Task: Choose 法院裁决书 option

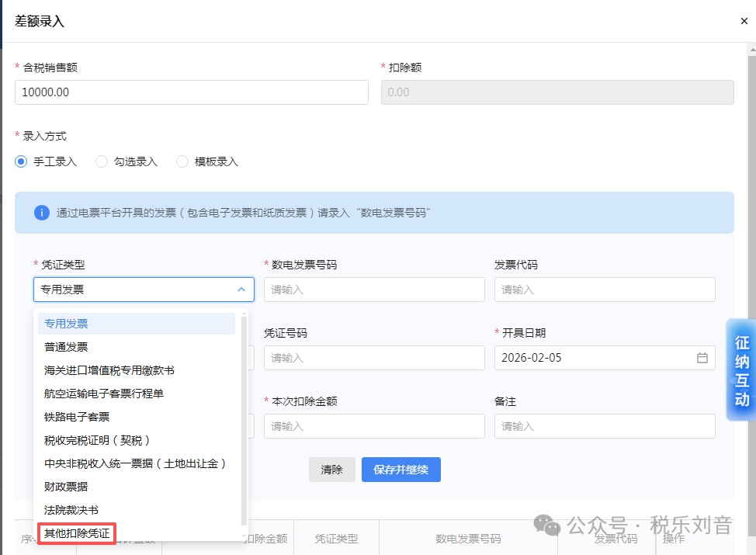Action: (x=137, y=510)
